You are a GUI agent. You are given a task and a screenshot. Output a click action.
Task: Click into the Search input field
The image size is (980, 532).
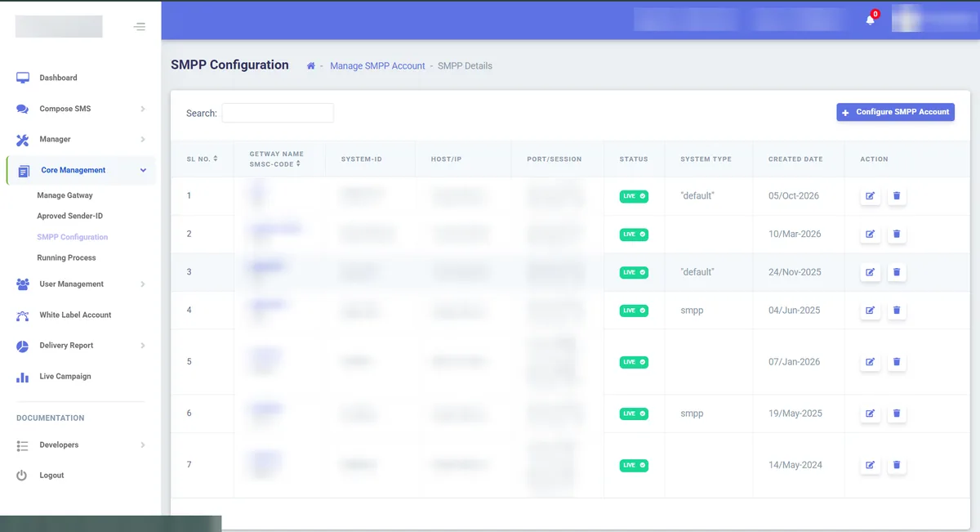278,113
